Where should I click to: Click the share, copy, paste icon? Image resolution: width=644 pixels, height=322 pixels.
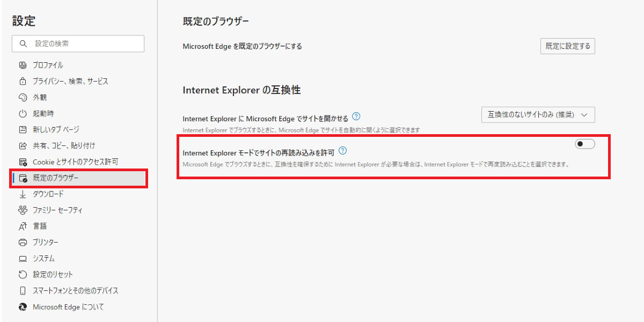pyautogui.click(x=23, y=145)
